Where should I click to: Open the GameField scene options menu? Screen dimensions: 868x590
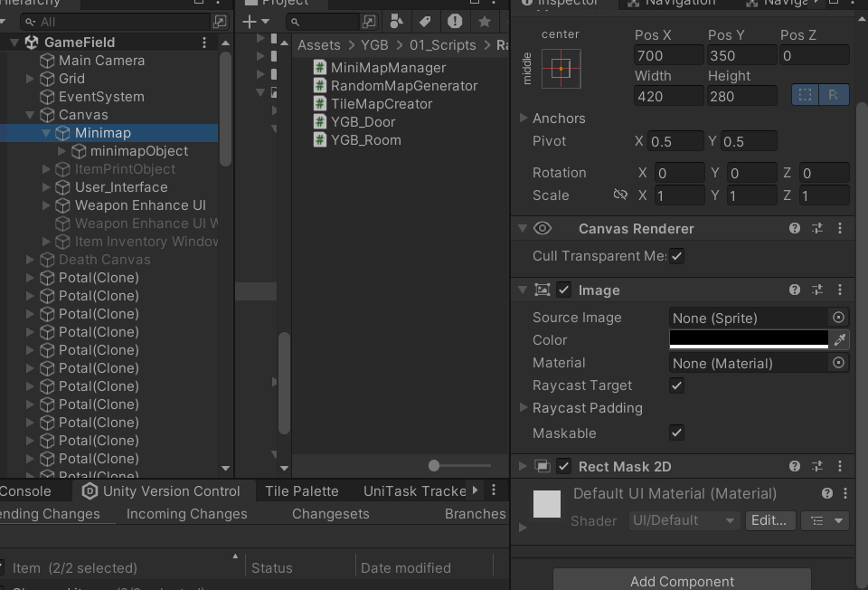[204, 43]
